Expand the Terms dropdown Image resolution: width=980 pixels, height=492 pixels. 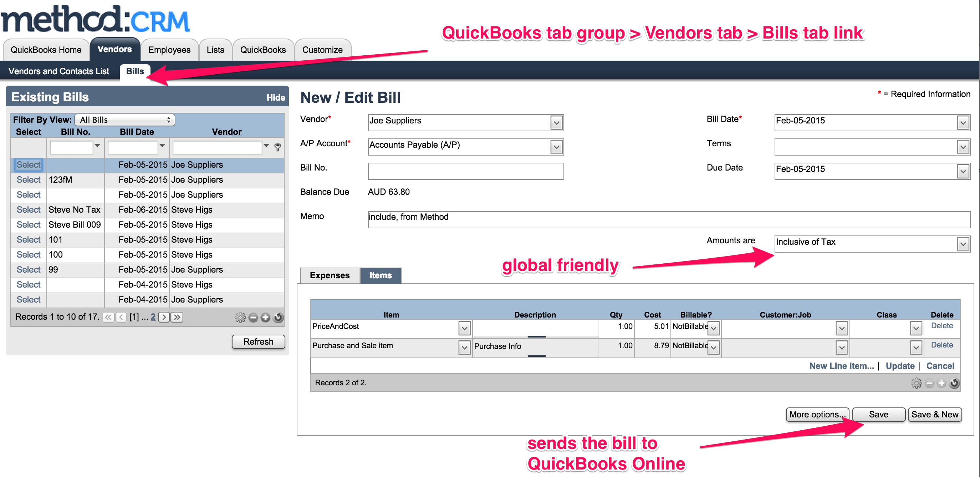pos(963,147)
